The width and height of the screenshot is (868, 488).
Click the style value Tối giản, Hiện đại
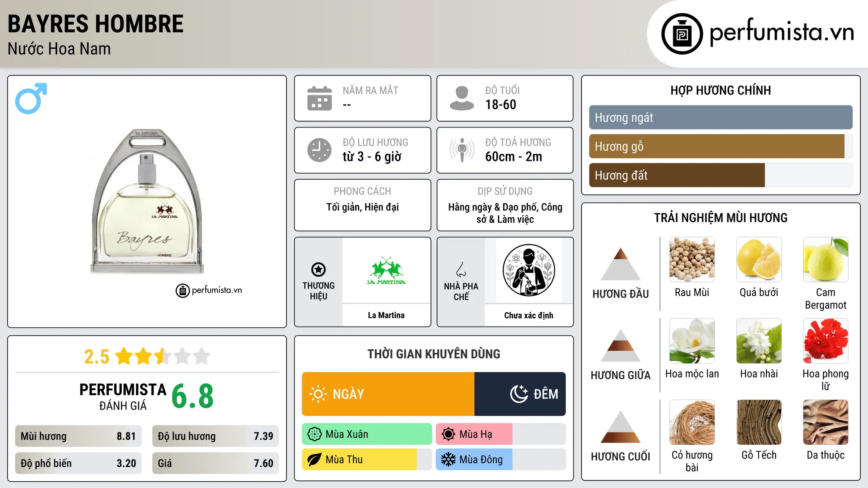(362, 207)
